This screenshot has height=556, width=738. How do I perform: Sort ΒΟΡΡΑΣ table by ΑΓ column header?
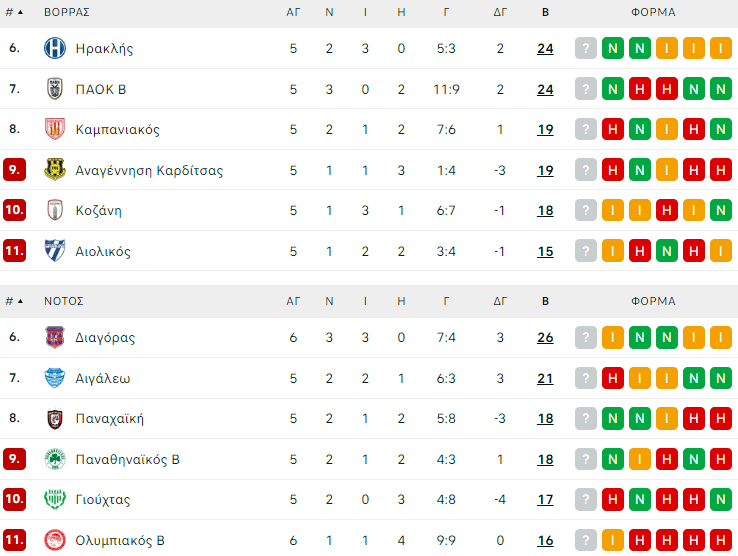(293, 12)
